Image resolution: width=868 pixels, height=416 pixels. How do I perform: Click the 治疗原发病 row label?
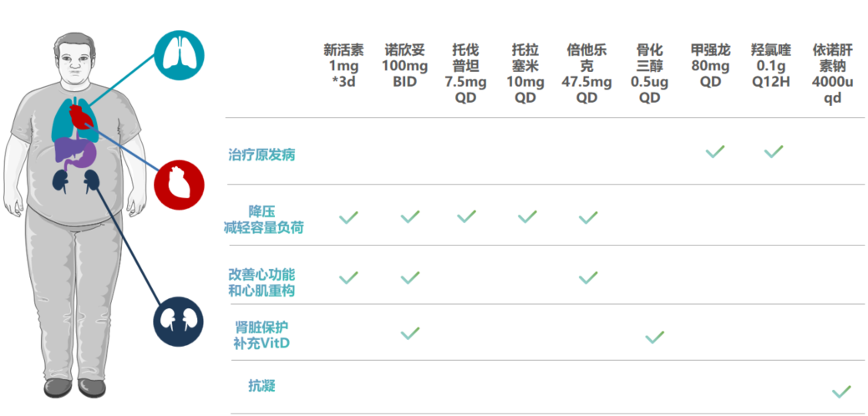(x=261, y=155)
